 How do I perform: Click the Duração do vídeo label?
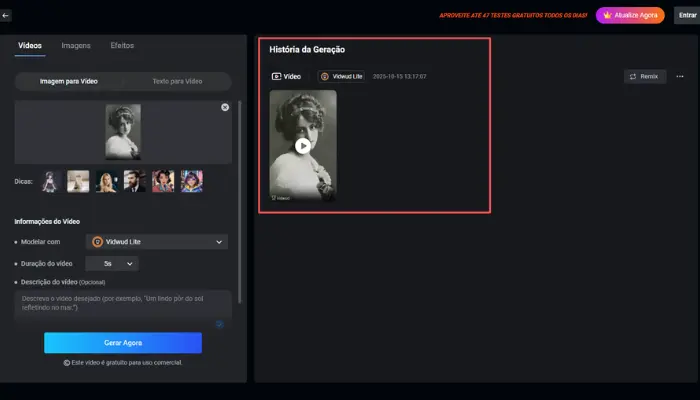click(46, 264)
